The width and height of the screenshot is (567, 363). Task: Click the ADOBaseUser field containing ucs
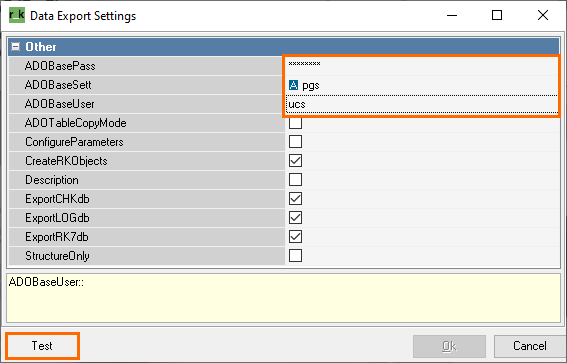(x=422, y=104)
